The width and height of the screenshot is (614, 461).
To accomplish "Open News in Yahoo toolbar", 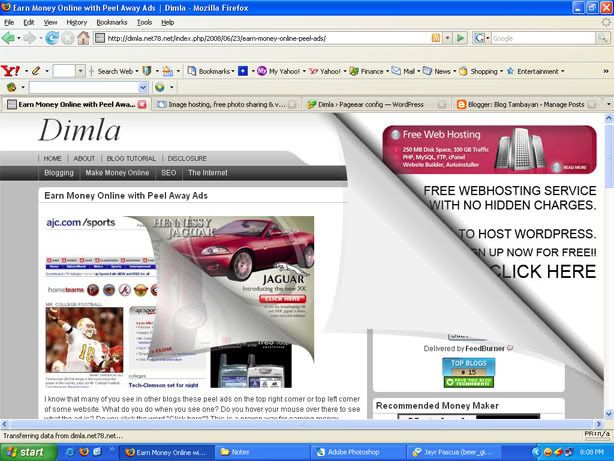I will pyautogui.click(x=437, y=71).
